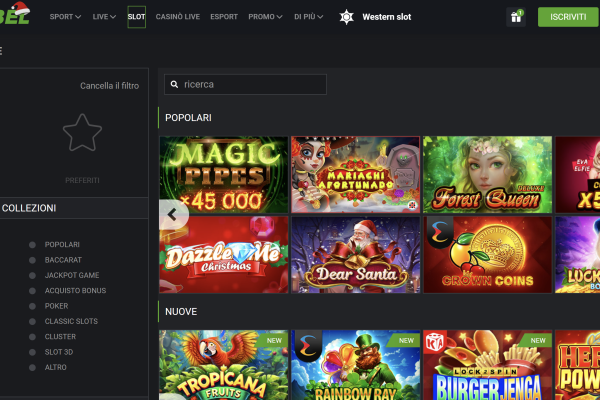Image resolution: width=600 pixels, height=400 pixels.
Task: Select the Baccarat collection radio
Action: pyautogui.click(x=33, y=260)
